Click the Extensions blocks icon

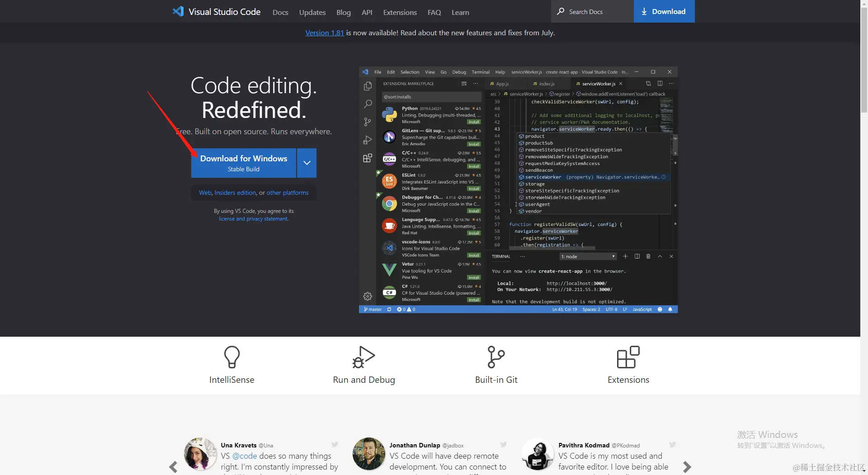pos(628,357)
